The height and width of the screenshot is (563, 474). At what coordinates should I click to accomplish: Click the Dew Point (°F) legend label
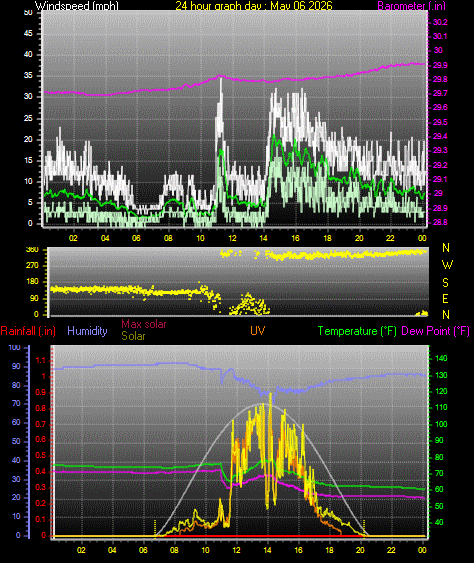click(x=436, y=331)
